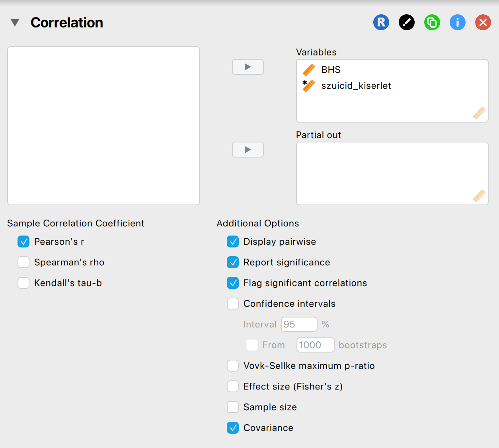Duplicate analysis using the green copy icon
Viewport: 499px width, 448px height.
point(432,22)
